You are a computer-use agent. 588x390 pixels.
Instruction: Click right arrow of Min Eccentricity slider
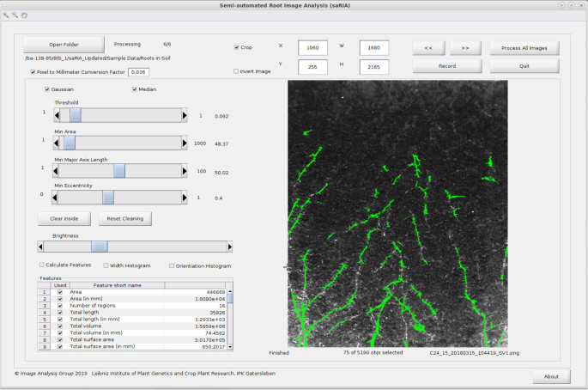(184, 198)
